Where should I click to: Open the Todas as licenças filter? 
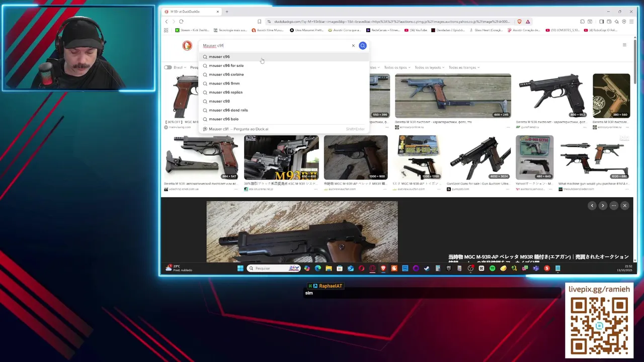point(464,67)
